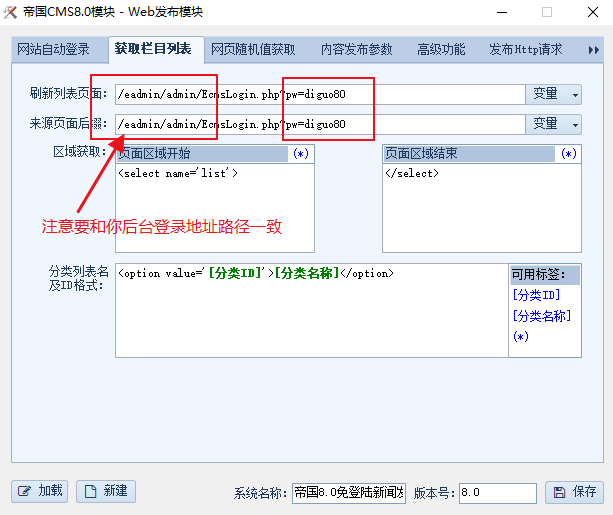Expand 变量 dropdown arrow for 来源页面后缀
This screenshot has width=613, height=515.
pyautogui.click(x=575, y=125)
